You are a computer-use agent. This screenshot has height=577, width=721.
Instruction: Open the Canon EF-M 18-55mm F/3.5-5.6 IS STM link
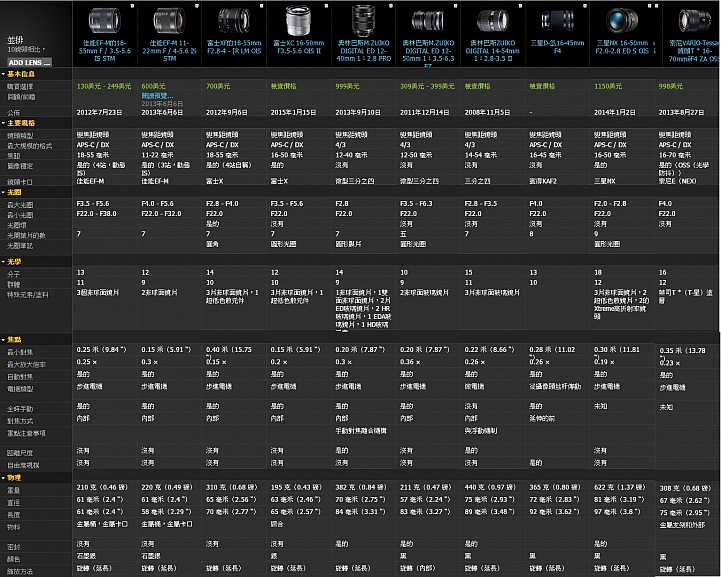point(104,51)
